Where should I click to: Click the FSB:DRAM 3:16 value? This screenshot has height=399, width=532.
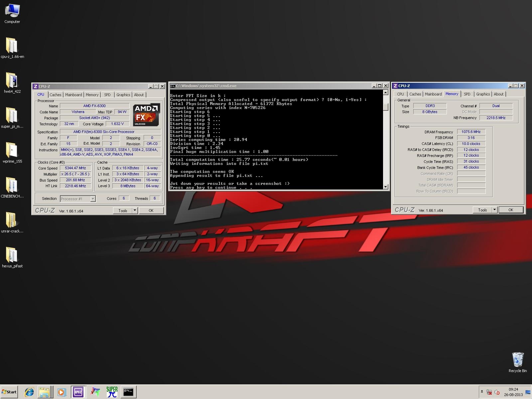pos(471,138)
